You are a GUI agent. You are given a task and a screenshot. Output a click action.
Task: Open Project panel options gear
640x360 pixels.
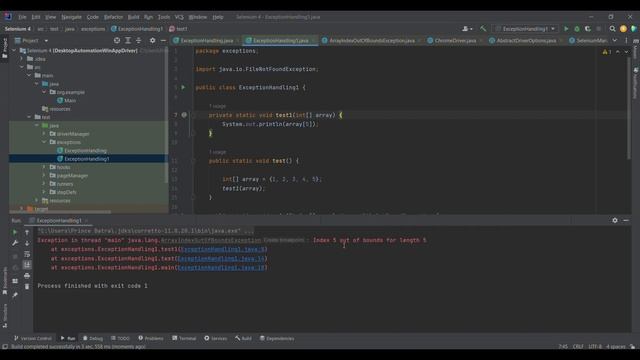(x=152, y=40)
